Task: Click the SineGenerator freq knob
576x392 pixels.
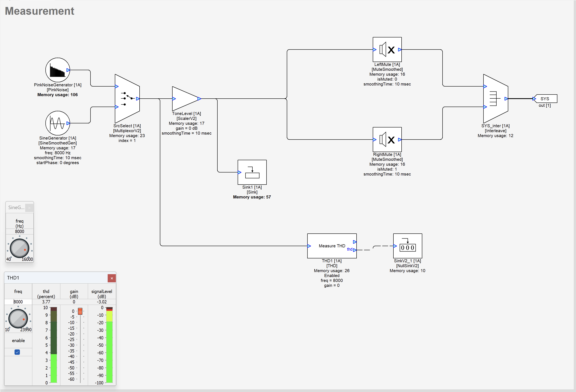Action: 19,248
